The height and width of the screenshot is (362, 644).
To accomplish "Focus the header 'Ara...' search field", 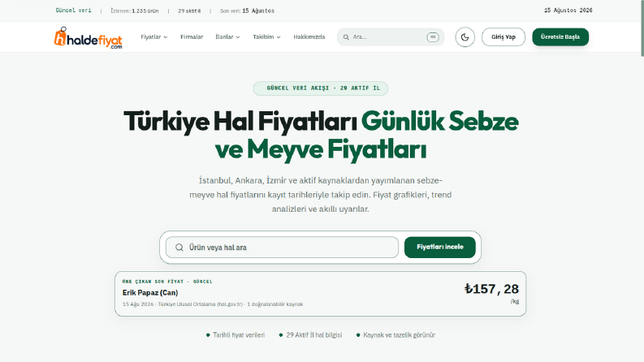I will (391, 37).
